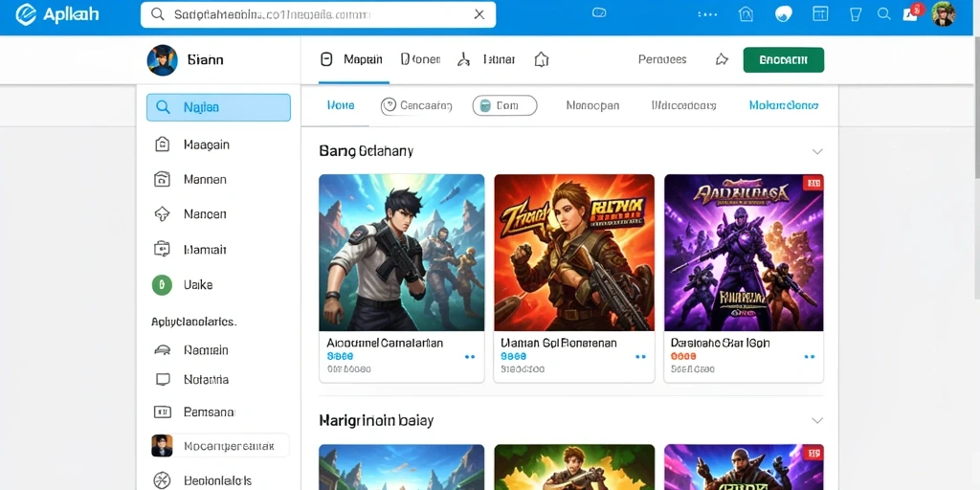Open the Mocanrpereanak sidebar entry

coord(220,446)
